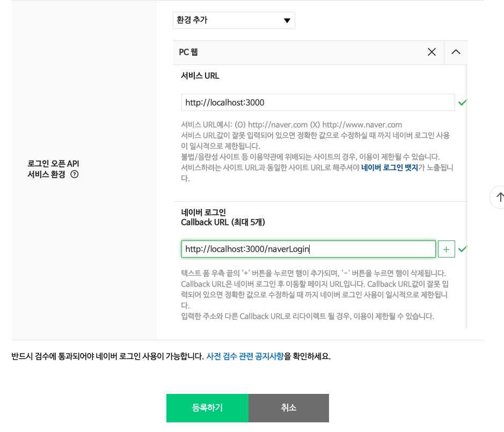Open the 네이버 로그인 뱃지 link
This screenshot has width=504, height=432.
(x=389, y=167)
